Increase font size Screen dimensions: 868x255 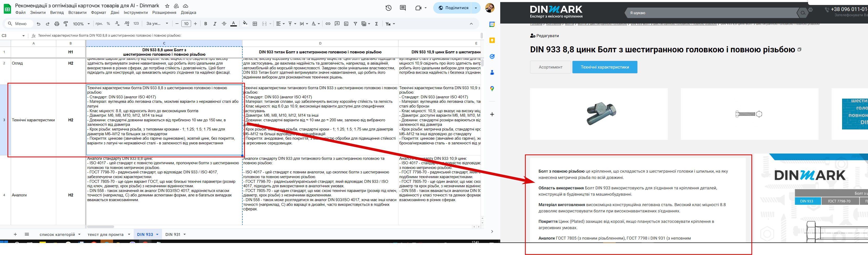(x=196, y=24)
